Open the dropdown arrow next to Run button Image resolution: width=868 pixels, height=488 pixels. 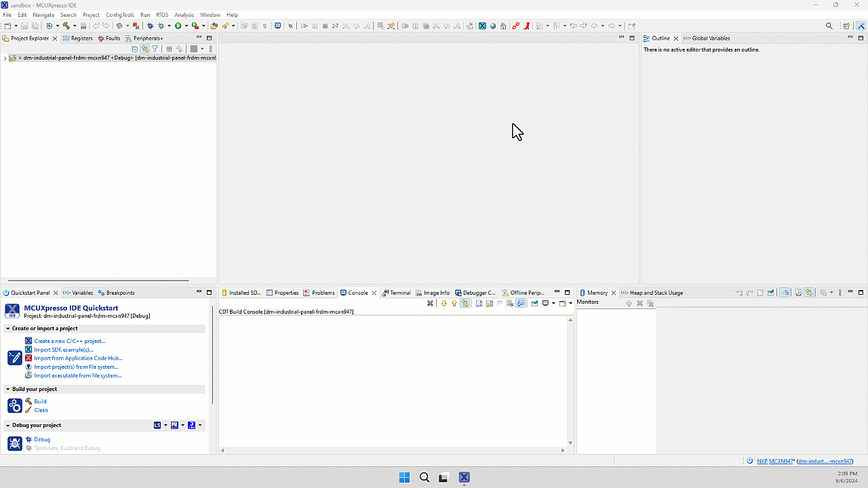pos(186,26)
